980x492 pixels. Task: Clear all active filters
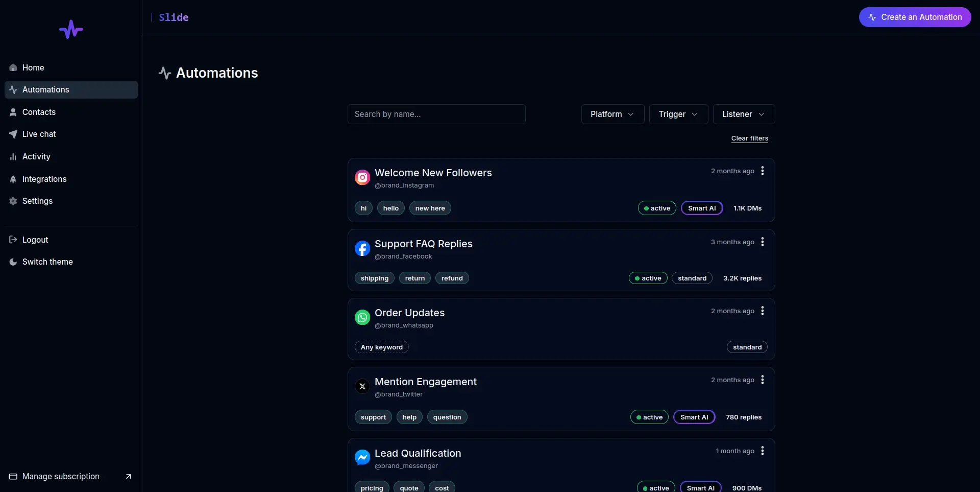[x=749, y=138]
